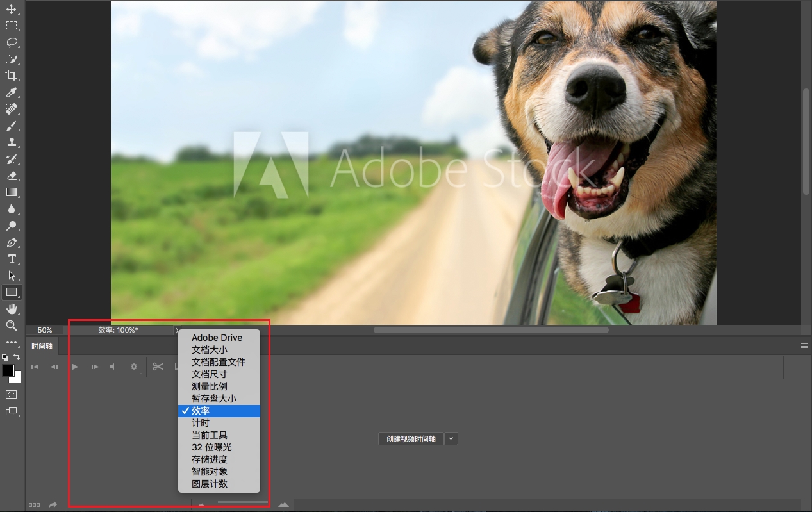Screen dimensions: 812x512
Task: Click the status bar arrow next to 效率
Action: point(176,330)
